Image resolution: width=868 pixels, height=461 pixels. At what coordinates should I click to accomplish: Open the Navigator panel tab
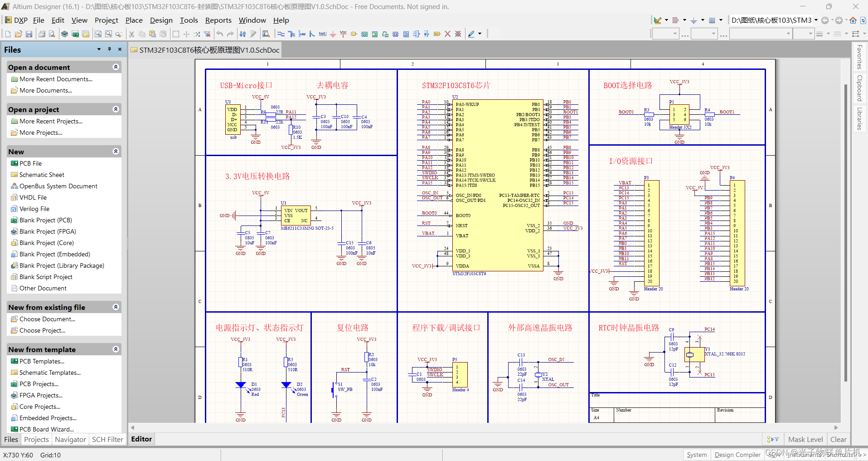[70, 439]
